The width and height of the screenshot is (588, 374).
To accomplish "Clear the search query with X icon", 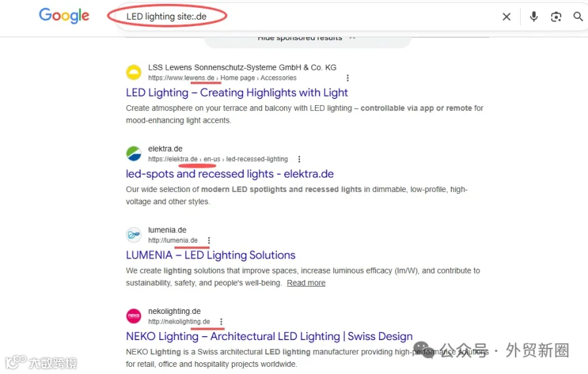I will 506,16.
